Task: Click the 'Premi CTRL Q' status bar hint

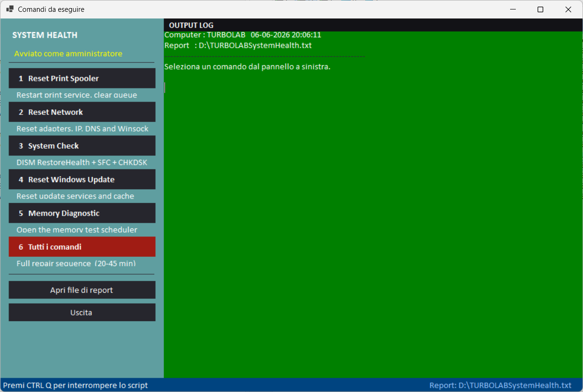Action: click(x=76, y=385)
